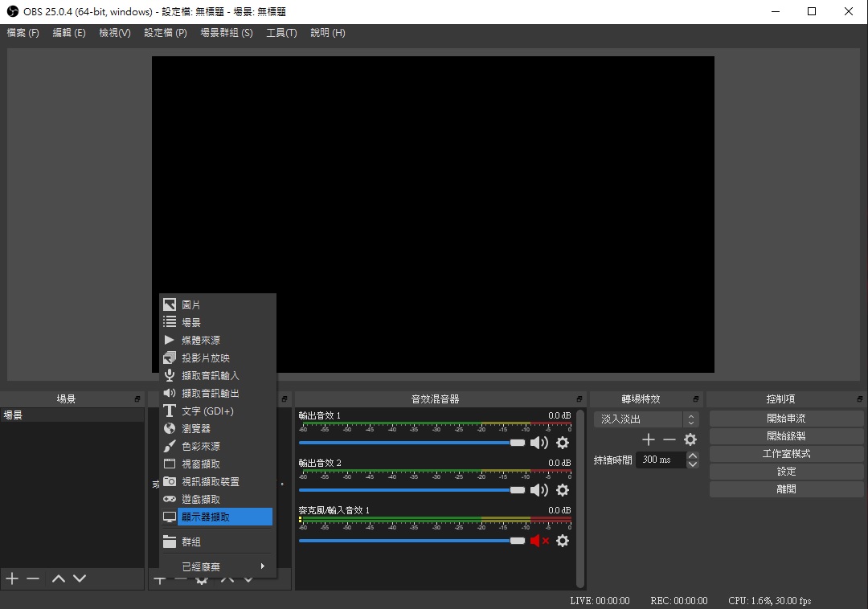Open settings gear for 麥克風/輸入音效 1

tap(563, 541)
